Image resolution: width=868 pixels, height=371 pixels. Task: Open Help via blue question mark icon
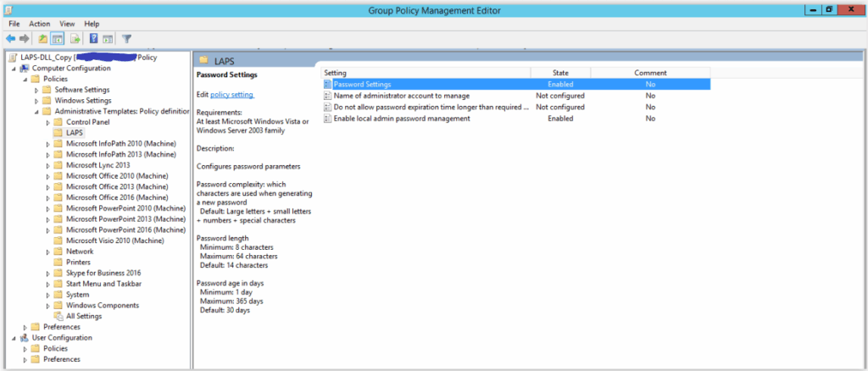[93, 39]
